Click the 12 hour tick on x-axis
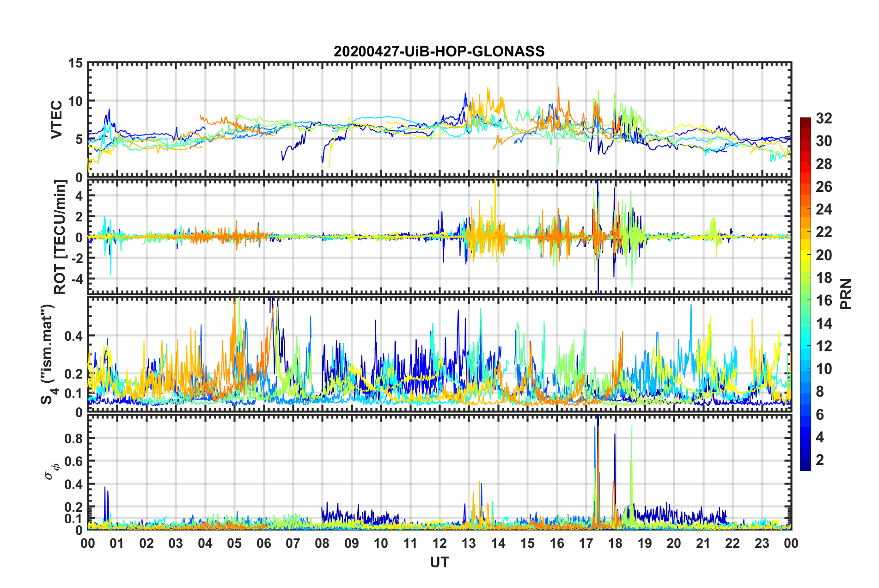Viewport: 879px width, 588px height. (439, 543)
